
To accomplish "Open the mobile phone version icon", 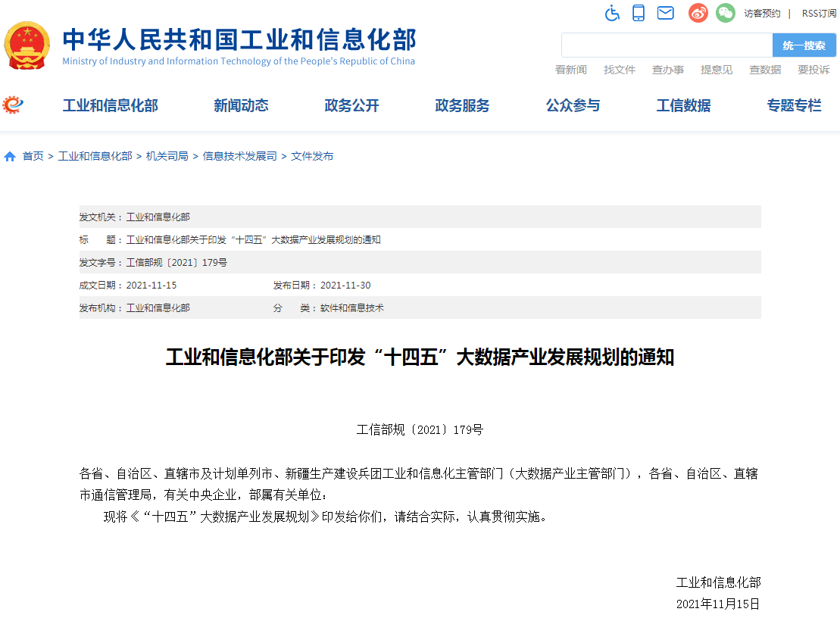I will [638, 13].
